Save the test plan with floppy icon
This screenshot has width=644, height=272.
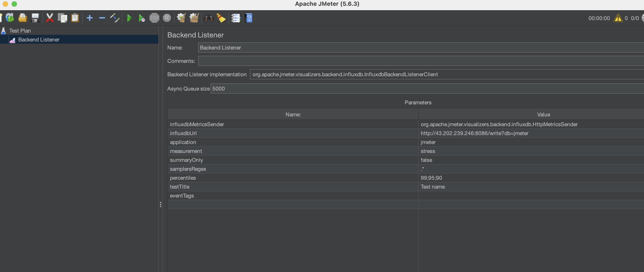[35, 18]
